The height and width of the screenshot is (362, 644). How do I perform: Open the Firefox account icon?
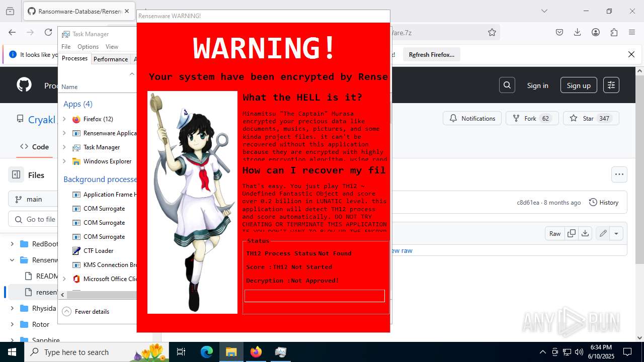click(x=596, y=32)
